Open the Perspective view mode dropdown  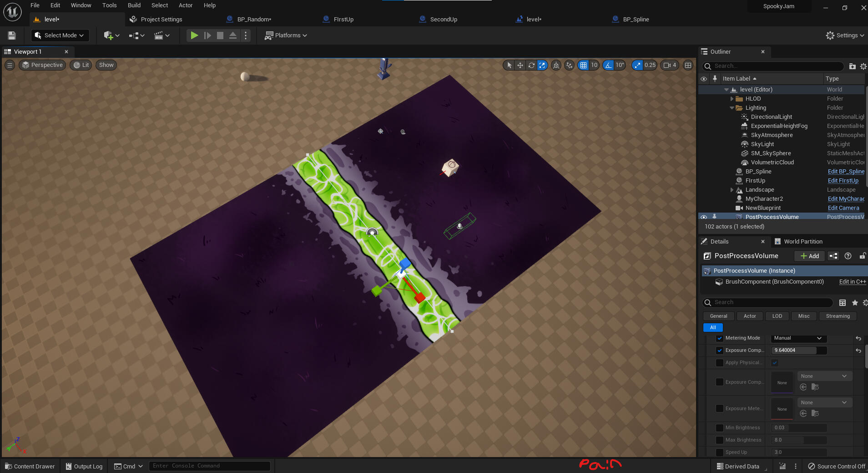pyautogui.click(x=42, y=65)
